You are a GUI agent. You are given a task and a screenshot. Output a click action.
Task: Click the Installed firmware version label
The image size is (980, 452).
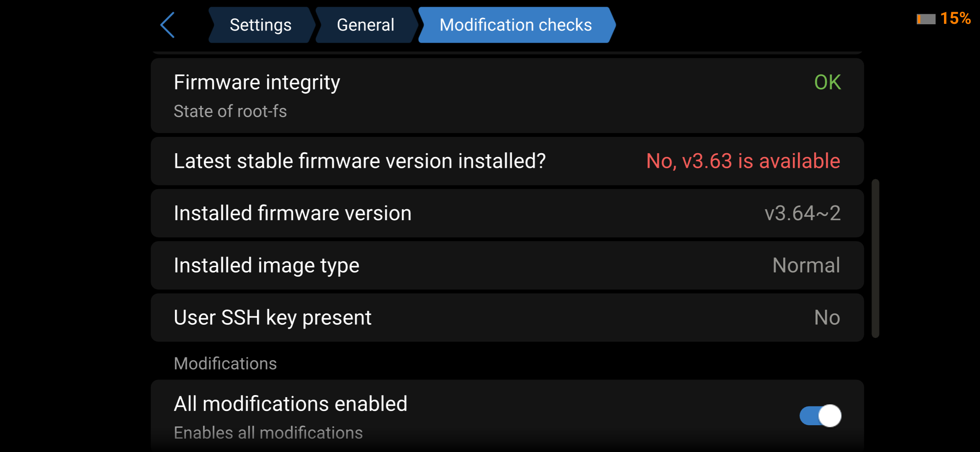(x=292, y=213)
